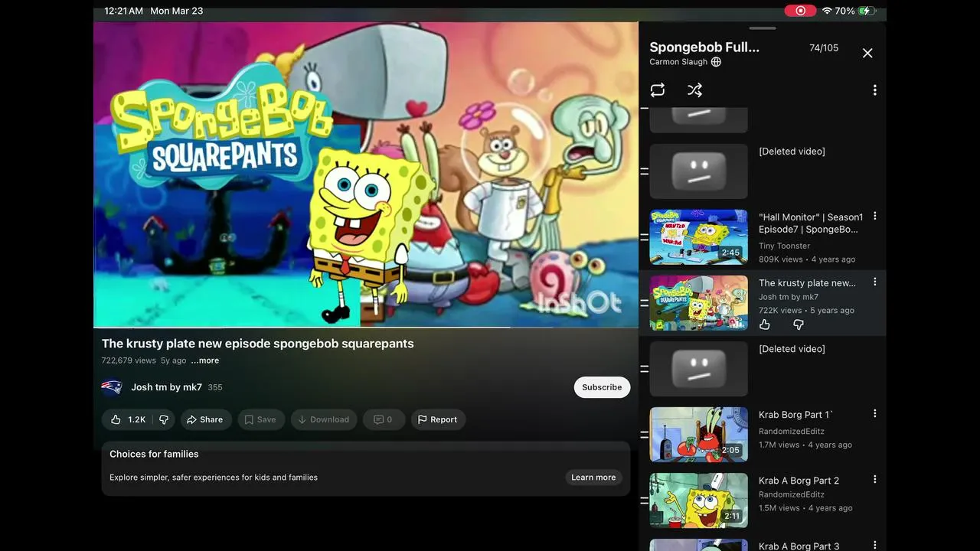Viewport: 980px width, 551px height.
Task: Click the 74/105 playlist counter
Action: (824, 47)
